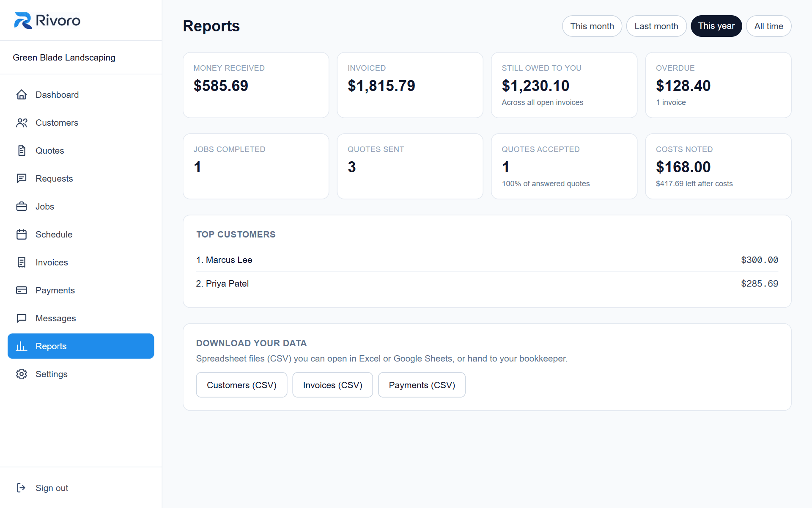
Task: Click the $300.00 customer amount
Action: [760, 260]
